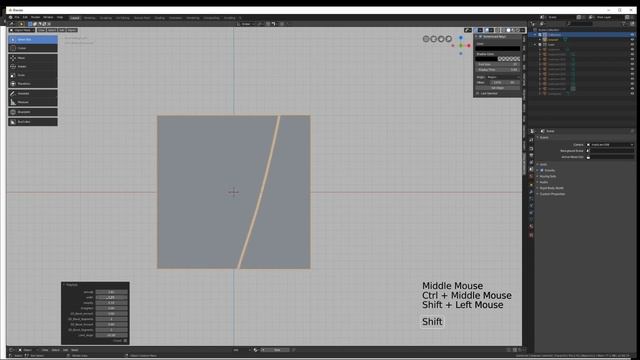
Task: Select the Cursor tool
Action: [33, 48]
